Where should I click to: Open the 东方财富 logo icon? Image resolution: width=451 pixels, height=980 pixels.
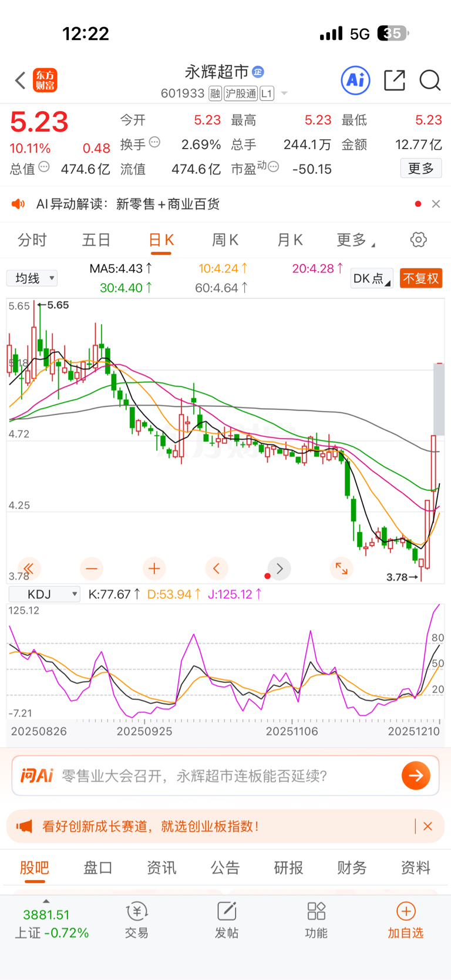(45, 80)
